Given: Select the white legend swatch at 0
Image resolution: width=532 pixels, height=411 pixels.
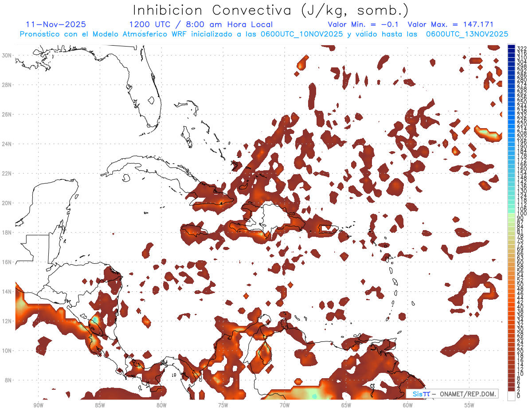Looking at the screenshot, I should pos(512,396).
